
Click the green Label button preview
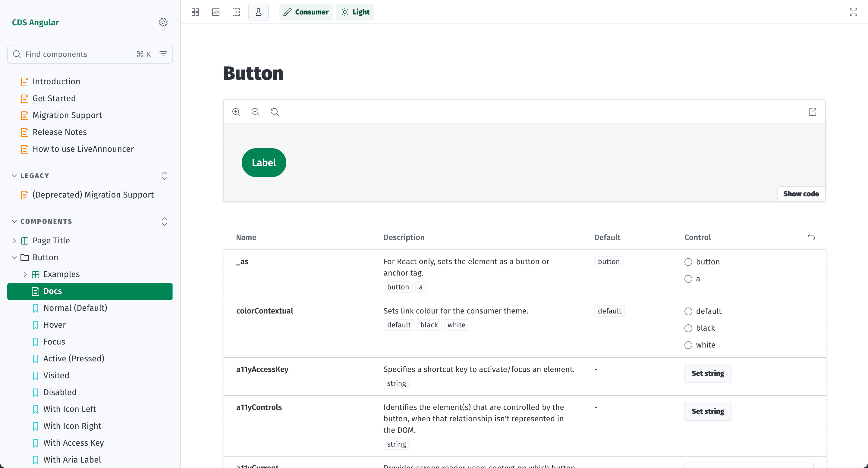click(x=264, y=163)
